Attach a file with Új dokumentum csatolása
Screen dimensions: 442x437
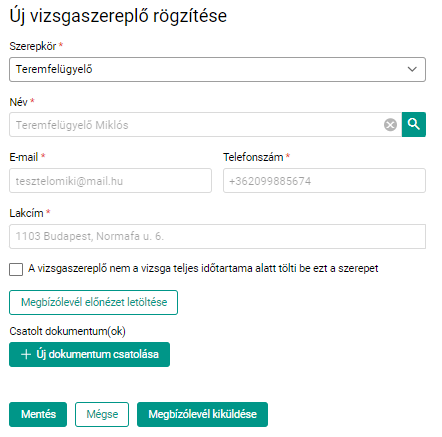click(89, 354)
